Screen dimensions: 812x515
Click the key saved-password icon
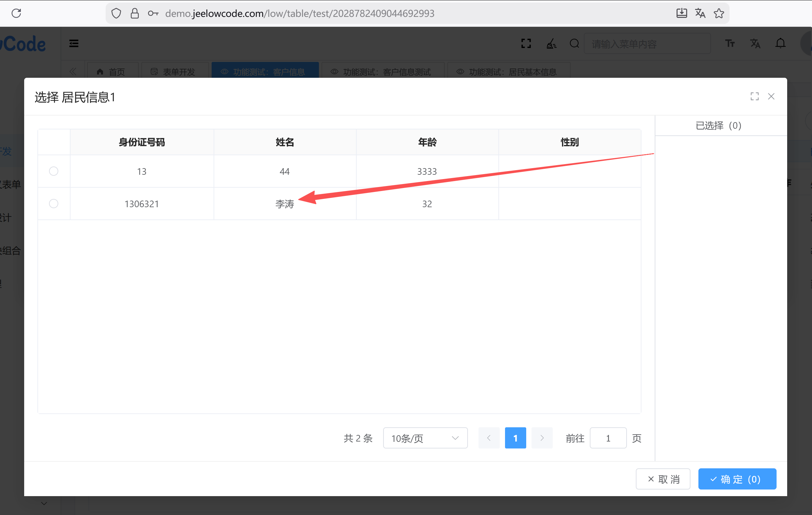153,14
